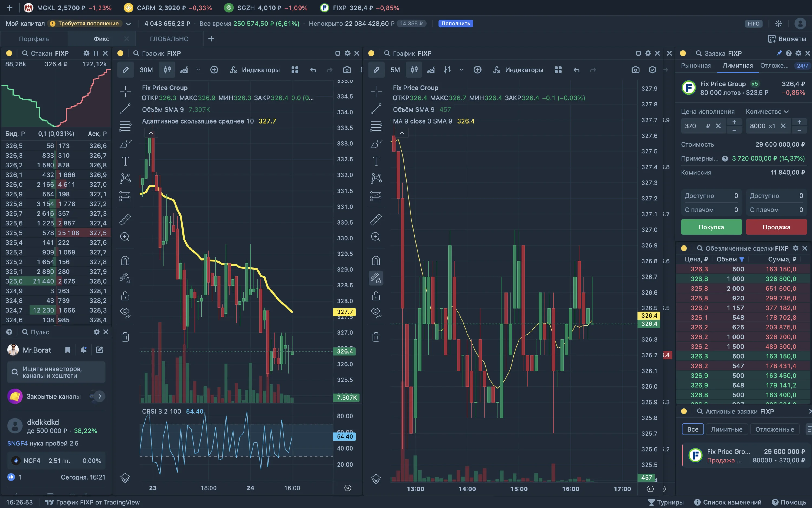
Task: Open the Количество units dropdown
Action: coord(767,112)
